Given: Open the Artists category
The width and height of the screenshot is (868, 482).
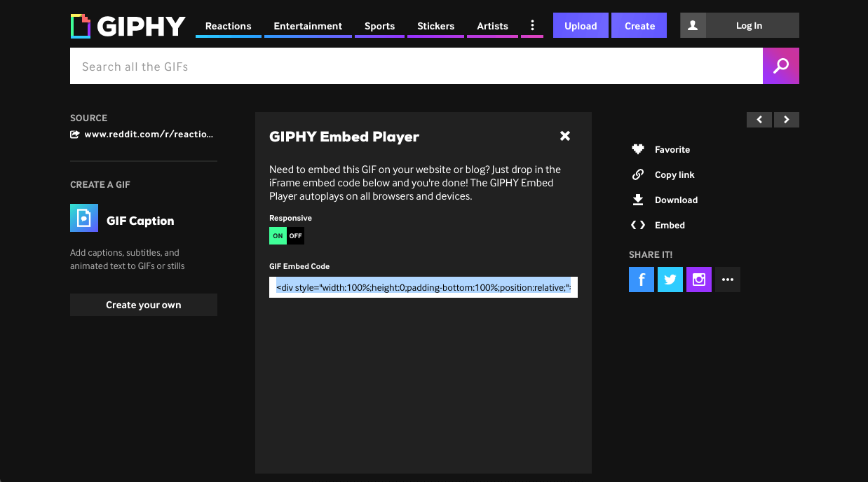Looking at the screenshot, I should click(x=493, y=26).
